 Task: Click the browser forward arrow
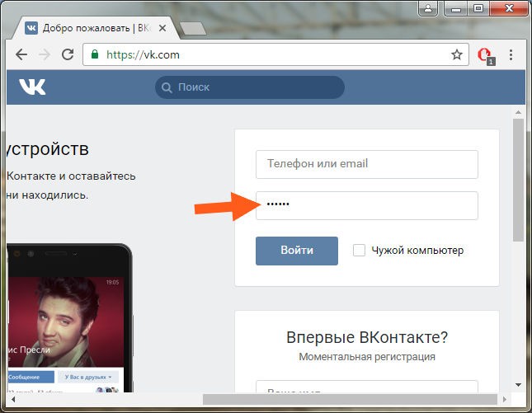click(45, 54)
